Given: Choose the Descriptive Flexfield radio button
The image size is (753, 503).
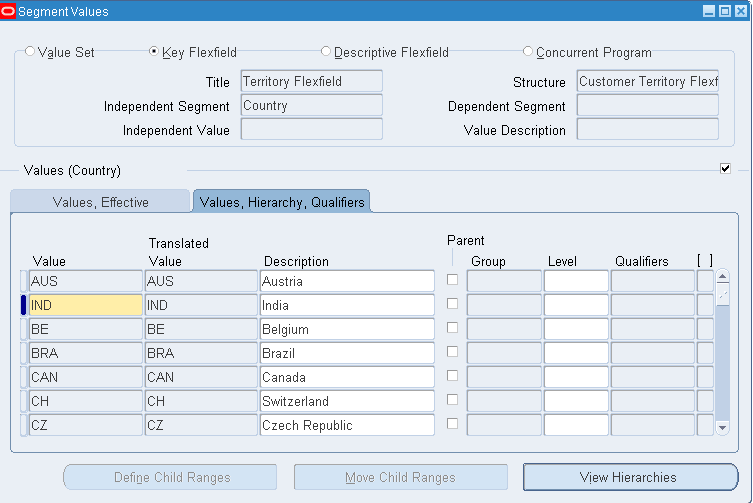Looking at the screenshot, I should pyautogui.click(x=326, y=52).
